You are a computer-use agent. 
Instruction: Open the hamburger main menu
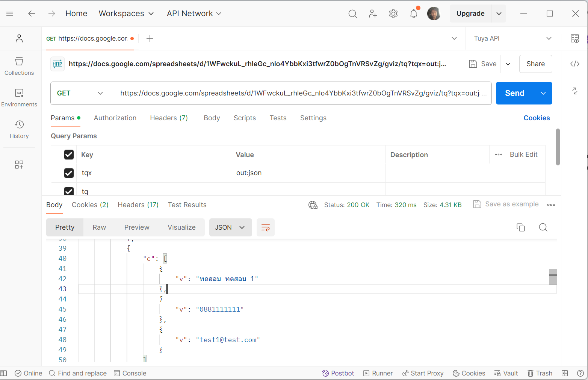pos(10,14)
